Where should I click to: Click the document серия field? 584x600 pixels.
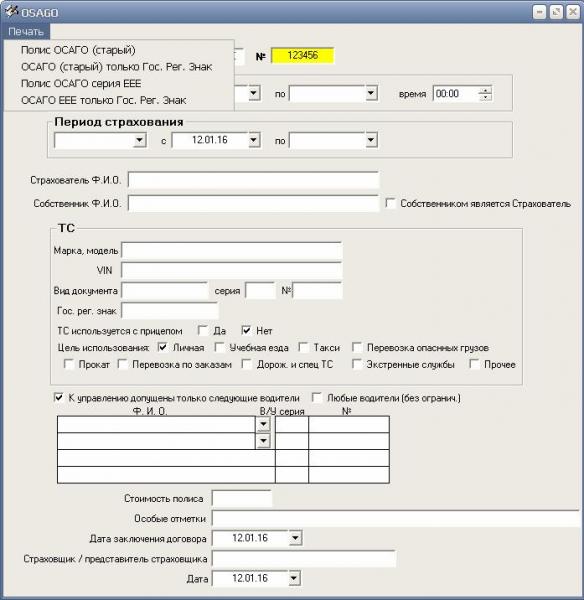260,290
